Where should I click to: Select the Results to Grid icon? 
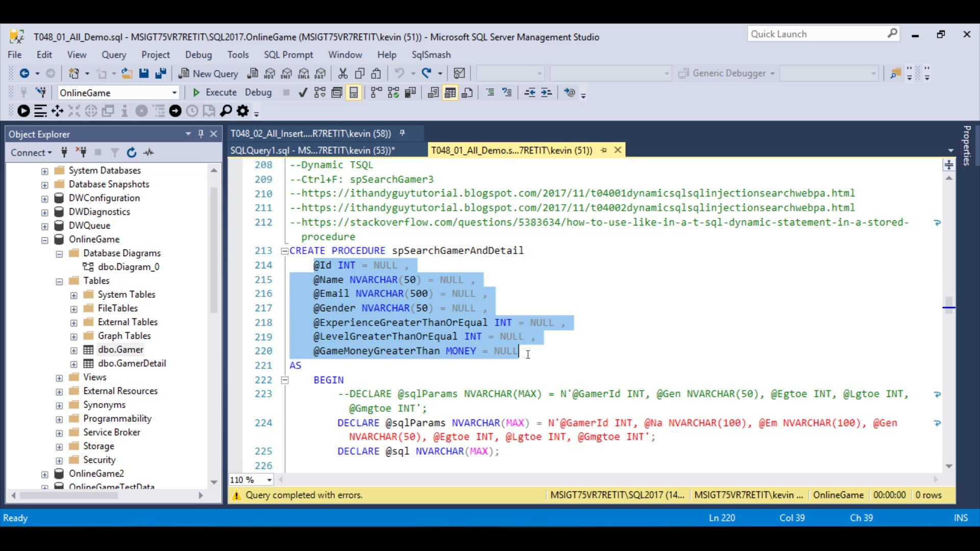[450, 92]
